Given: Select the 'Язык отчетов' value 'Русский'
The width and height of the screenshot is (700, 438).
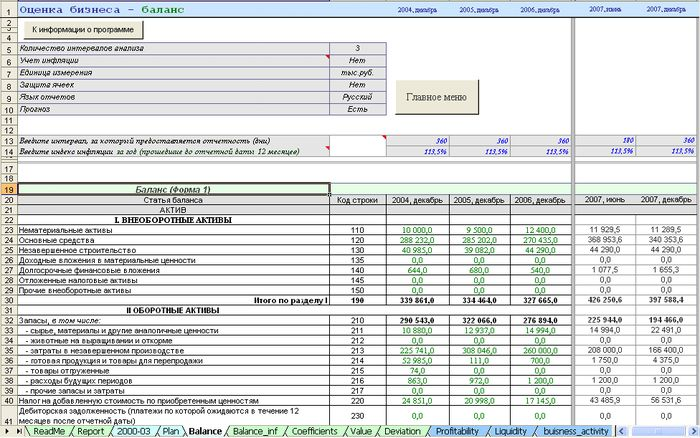Looking at the screenshot, I should 358,97.
